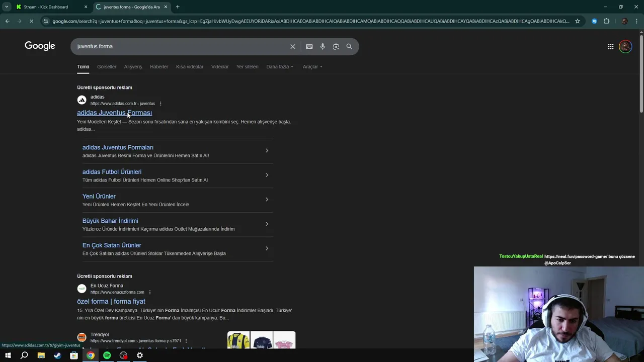
Task: Switch to Görseller results
Action: tap(107, 66)
